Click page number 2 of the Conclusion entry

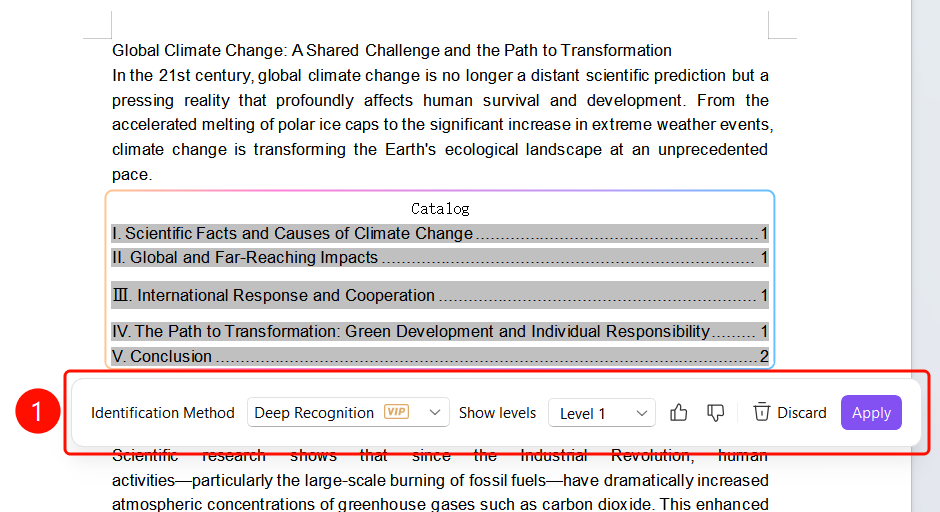(764, 356)
